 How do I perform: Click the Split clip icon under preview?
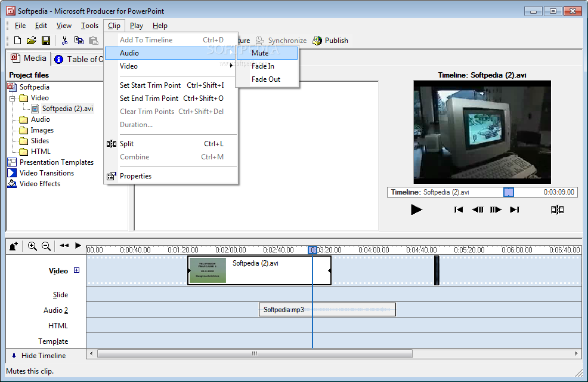557,210
